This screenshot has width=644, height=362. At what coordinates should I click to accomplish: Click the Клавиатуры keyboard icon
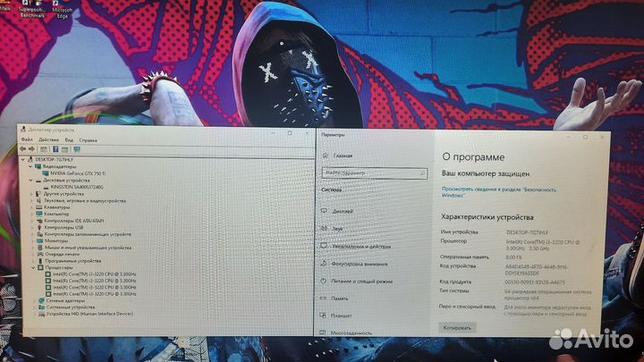pos(39,207)
